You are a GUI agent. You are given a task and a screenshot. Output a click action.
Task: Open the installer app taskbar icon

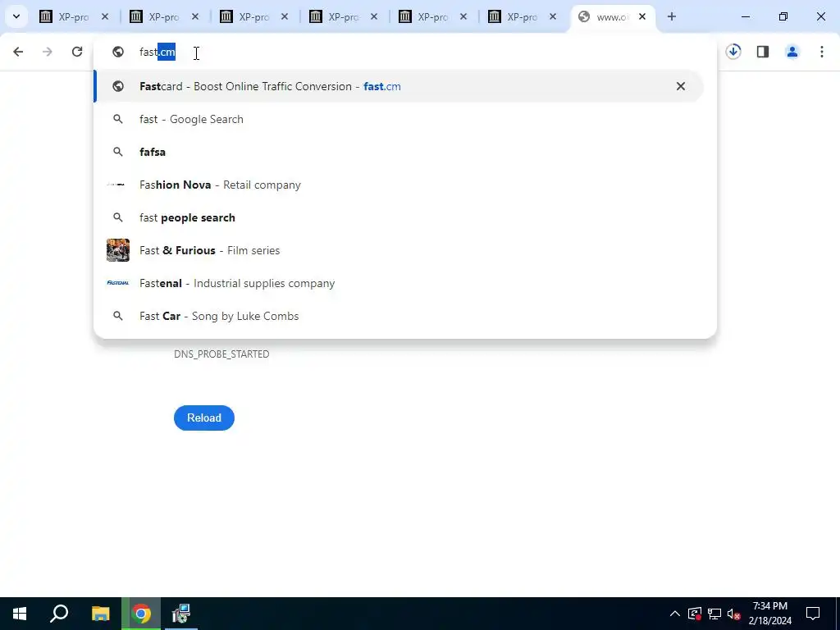(x=181, y=614)
